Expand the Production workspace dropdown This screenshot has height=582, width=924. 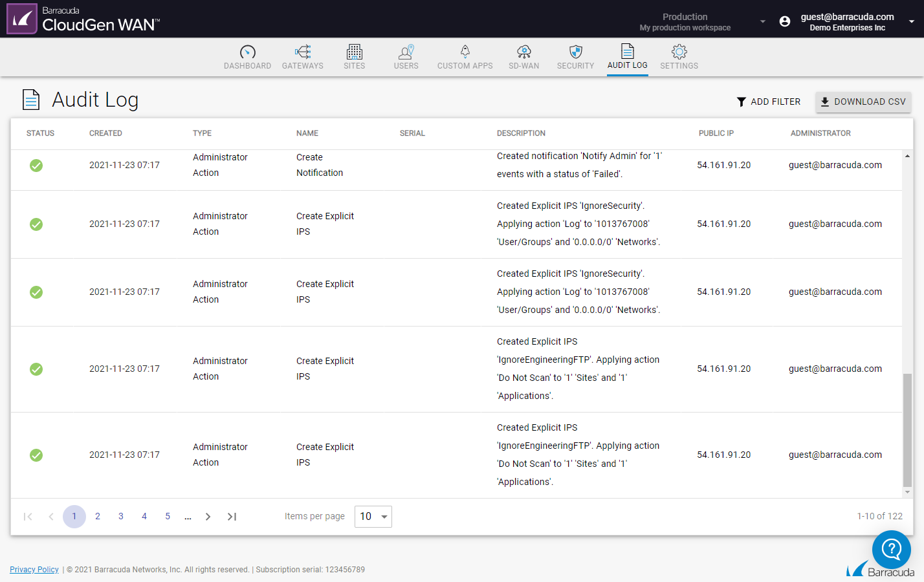763,22
